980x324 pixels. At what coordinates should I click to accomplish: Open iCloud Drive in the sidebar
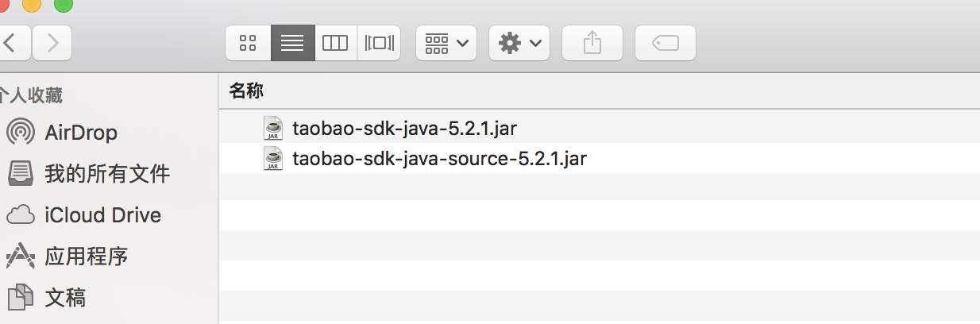click(x=102, y=215)
